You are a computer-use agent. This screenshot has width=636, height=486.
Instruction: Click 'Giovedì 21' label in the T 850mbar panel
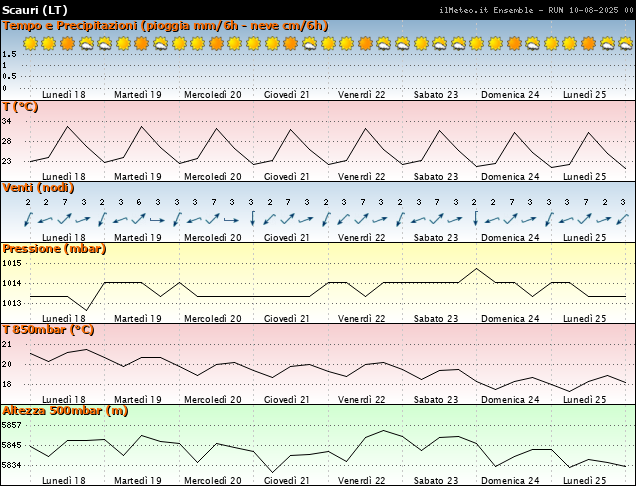[286, 400]
